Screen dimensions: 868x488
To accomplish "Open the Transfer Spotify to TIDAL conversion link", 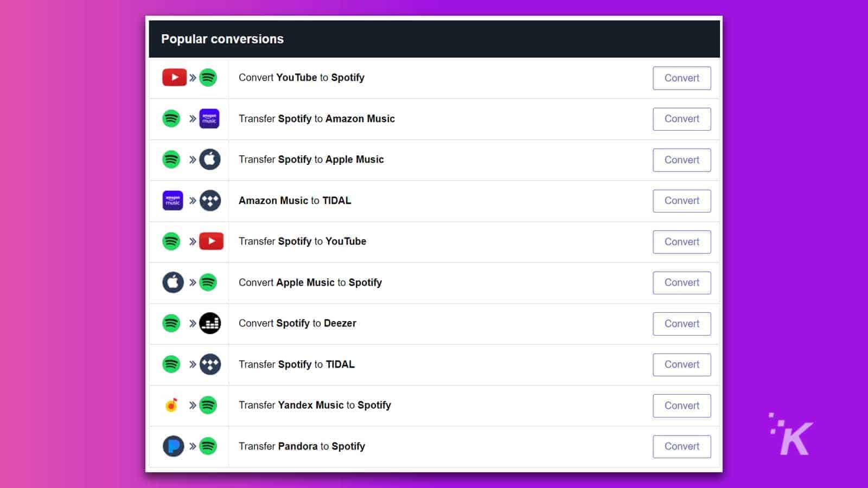I will 296,364.
